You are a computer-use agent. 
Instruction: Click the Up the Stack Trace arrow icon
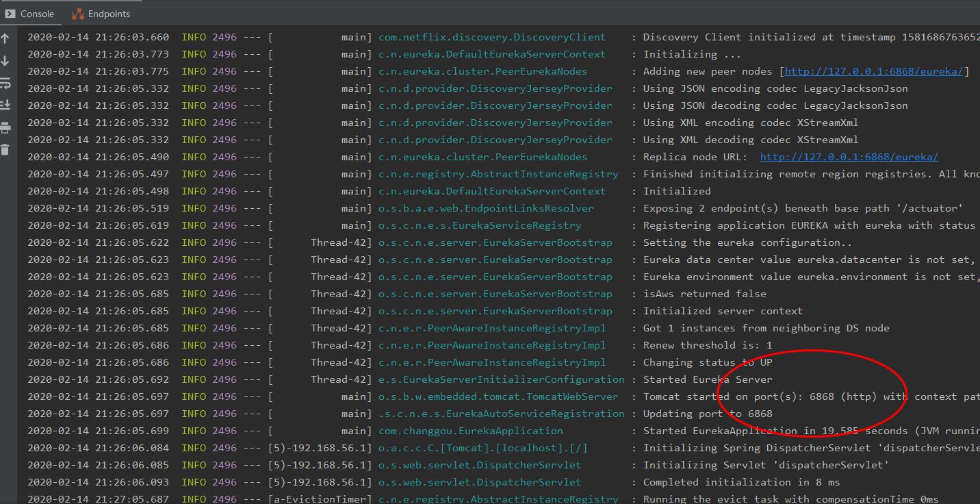point(5,38)
